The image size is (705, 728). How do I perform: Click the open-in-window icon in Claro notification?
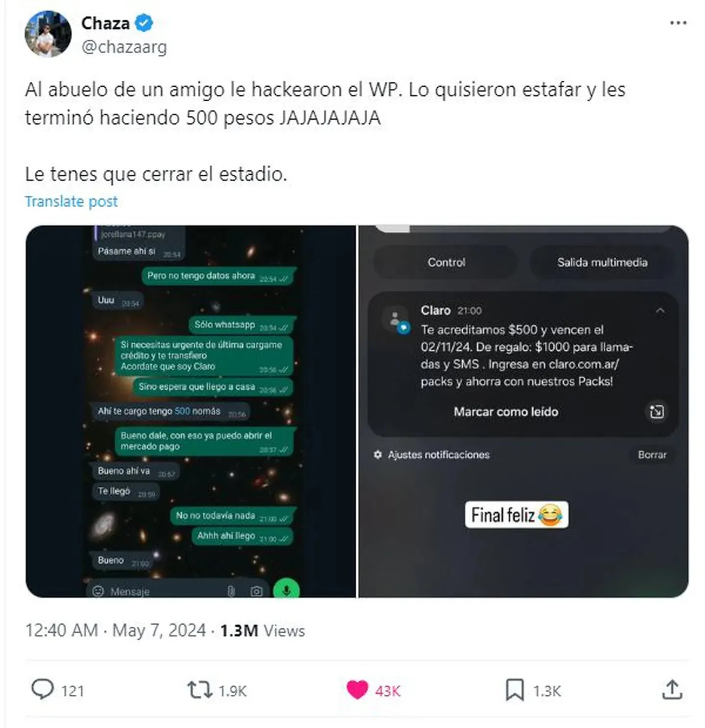coord(657,412)
